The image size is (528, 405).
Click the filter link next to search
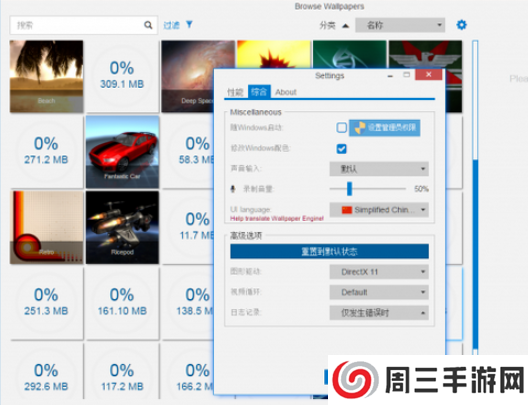click(x=171, y=25)
